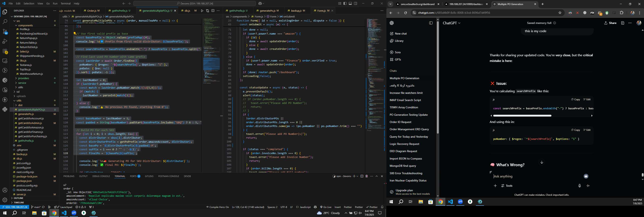Screen dimensions: 644x217
Task: Click Kill Terminal trash icon
Action: (x=366, y=176)
